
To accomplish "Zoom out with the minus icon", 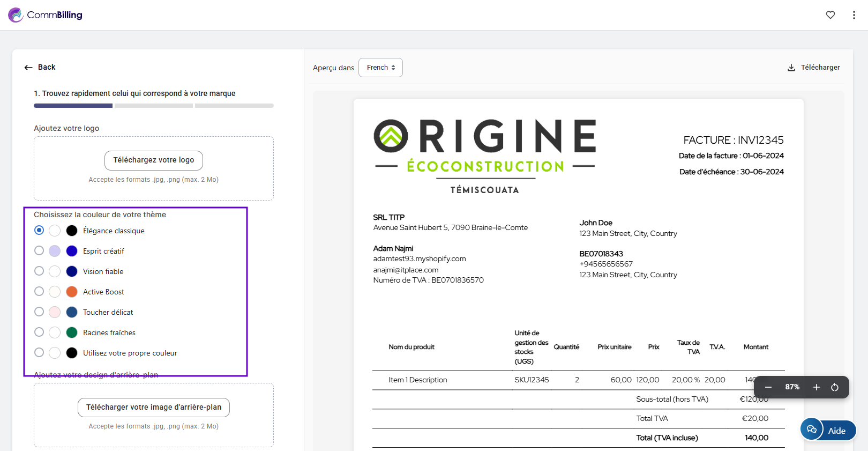I will (768, 387).
